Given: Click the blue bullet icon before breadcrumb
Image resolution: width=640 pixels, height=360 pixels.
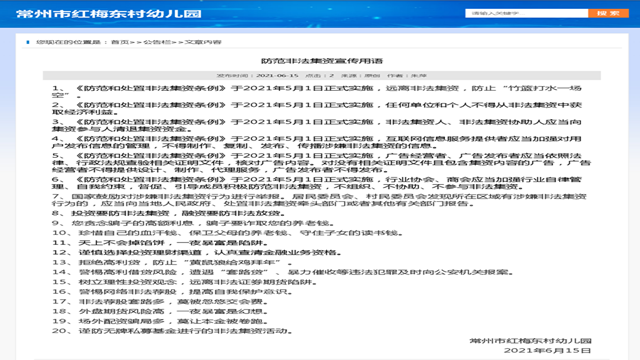Looking at the screenshot, I should coord(28,42).
